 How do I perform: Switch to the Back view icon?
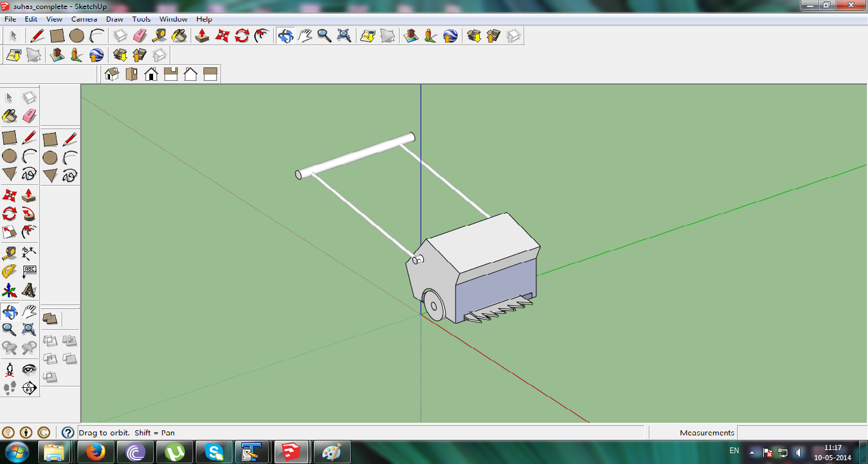191,74
